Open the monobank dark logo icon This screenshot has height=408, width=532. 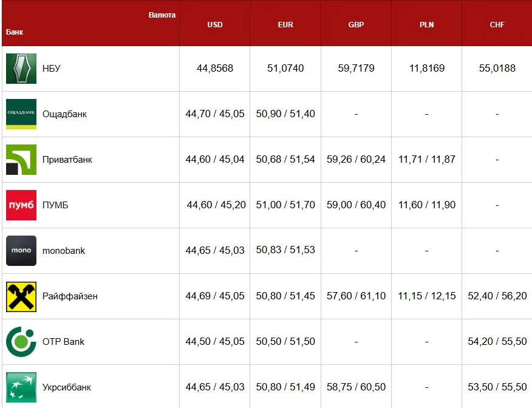click(21, 251)
